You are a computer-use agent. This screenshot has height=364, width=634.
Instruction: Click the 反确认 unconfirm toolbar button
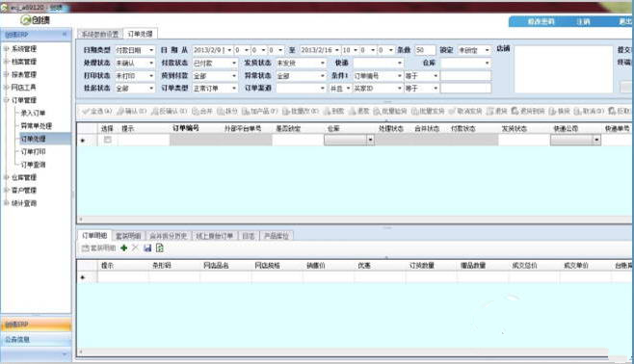tap(170, 111)
